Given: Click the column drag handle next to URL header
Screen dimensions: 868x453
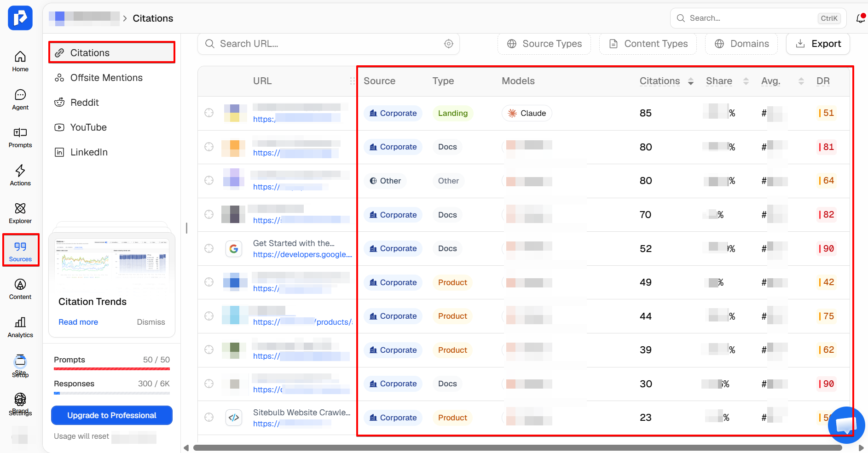Looking at the screenshot, I should pos(353,81).
